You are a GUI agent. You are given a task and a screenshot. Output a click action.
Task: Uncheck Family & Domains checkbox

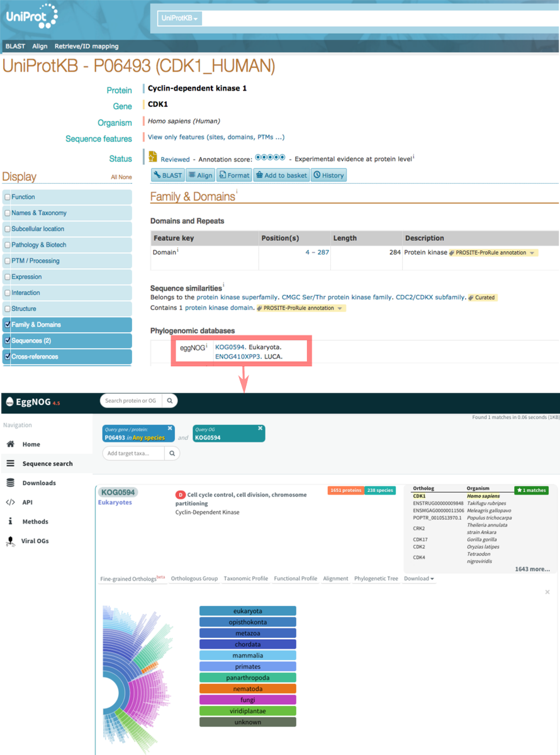[x=8, y=325]
